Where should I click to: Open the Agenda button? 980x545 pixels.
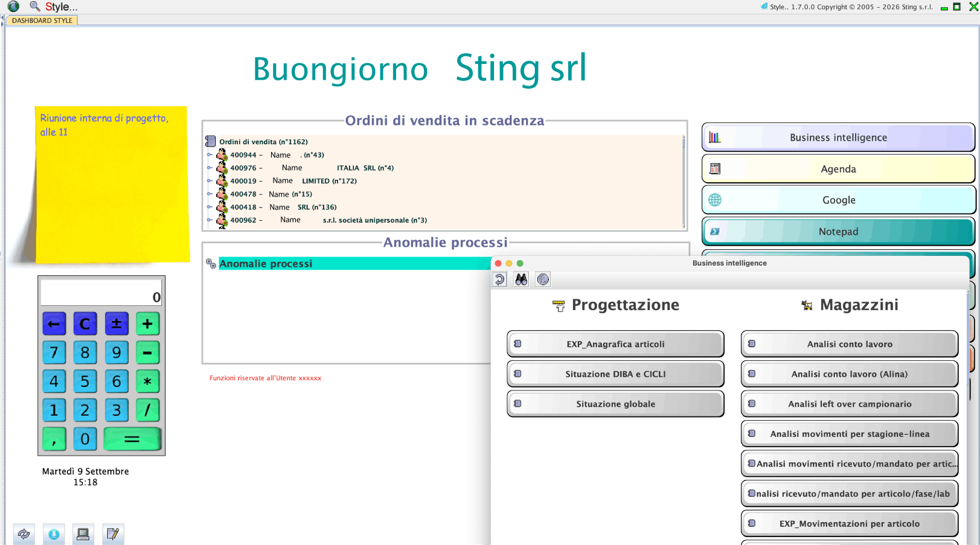837,169
